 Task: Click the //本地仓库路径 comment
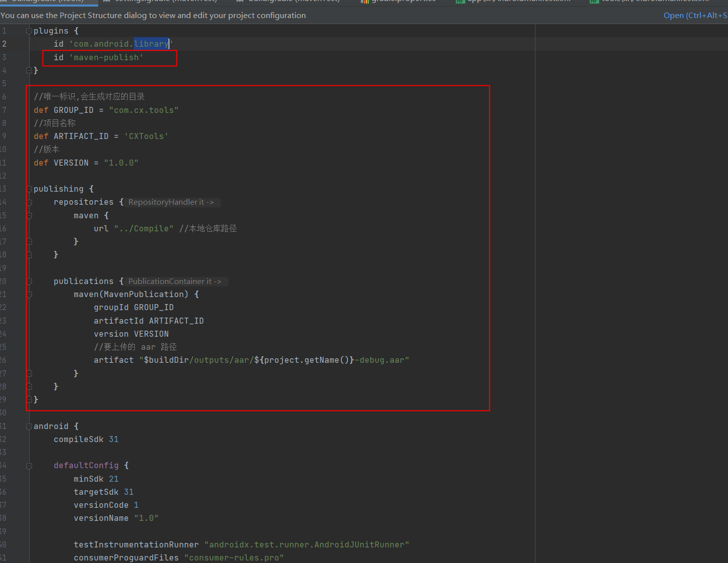(208, 229)
